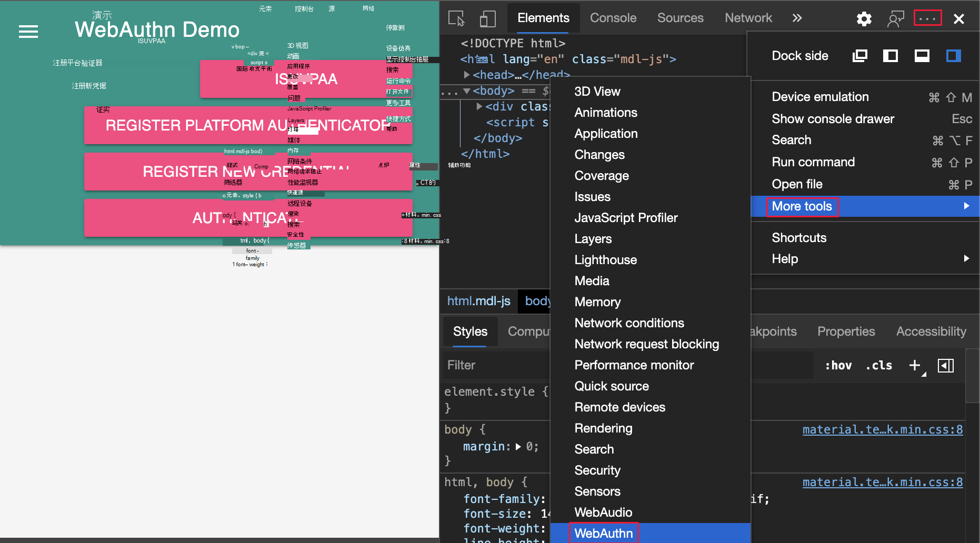Open Lighthouse tool
Image resolution: width=980 pixels, height=543 pixels.
[650, 260]
